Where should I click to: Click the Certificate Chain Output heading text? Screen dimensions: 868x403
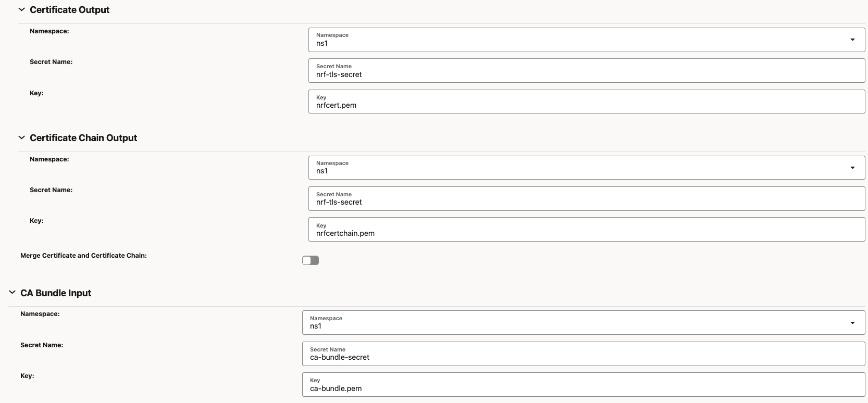pos(83,138)
